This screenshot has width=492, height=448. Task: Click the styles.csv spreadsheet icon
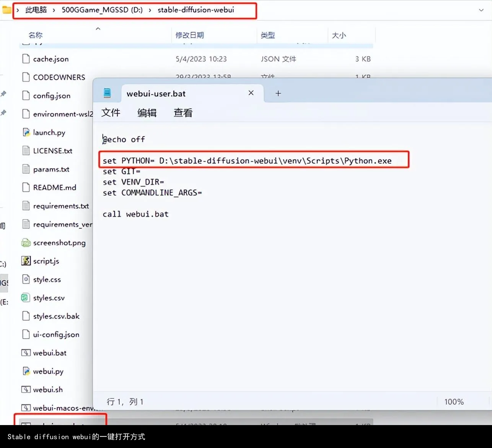pyautogui.click(x=26, y=298)
